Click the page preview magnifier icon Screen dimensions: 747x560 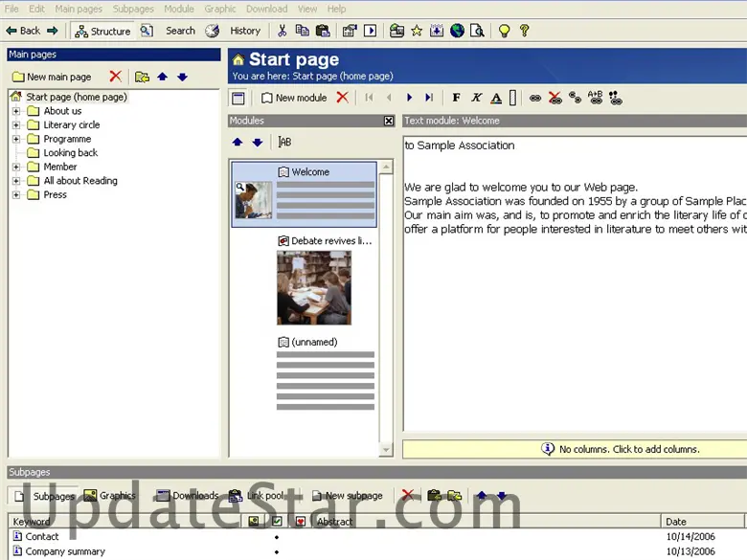pyautogui.click(x=477, y=31)
